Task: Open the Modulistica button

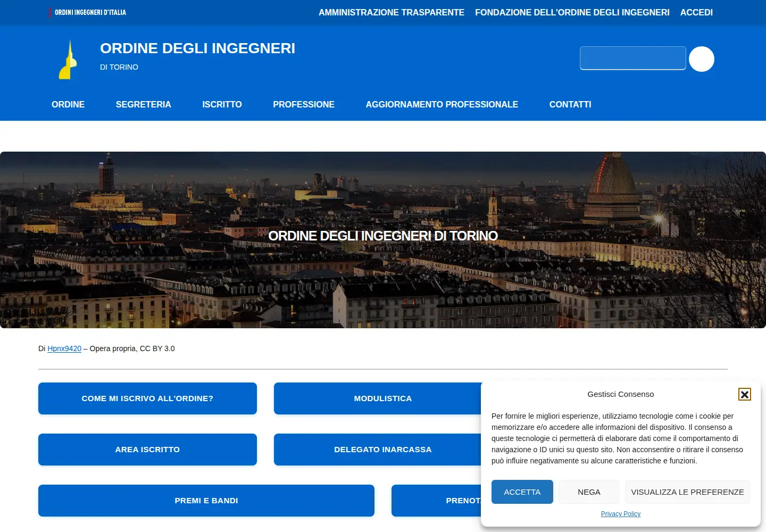Action: click(378, 398)
